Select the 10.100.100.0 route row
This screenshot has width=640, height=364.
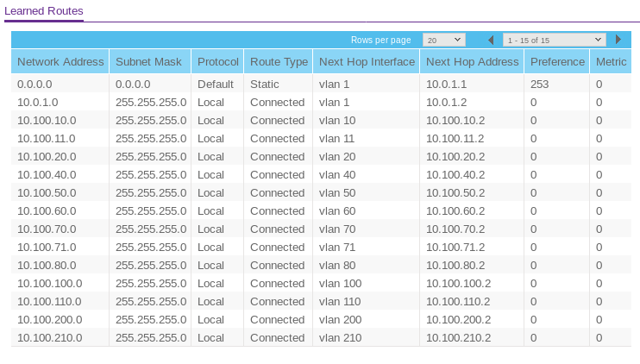49,284
